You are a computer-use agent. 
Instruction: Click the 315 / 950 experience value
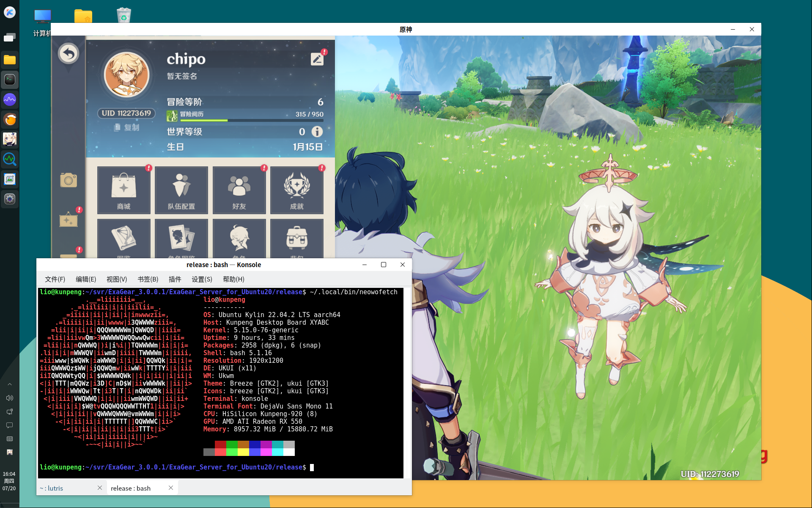[x=310, y=114]
